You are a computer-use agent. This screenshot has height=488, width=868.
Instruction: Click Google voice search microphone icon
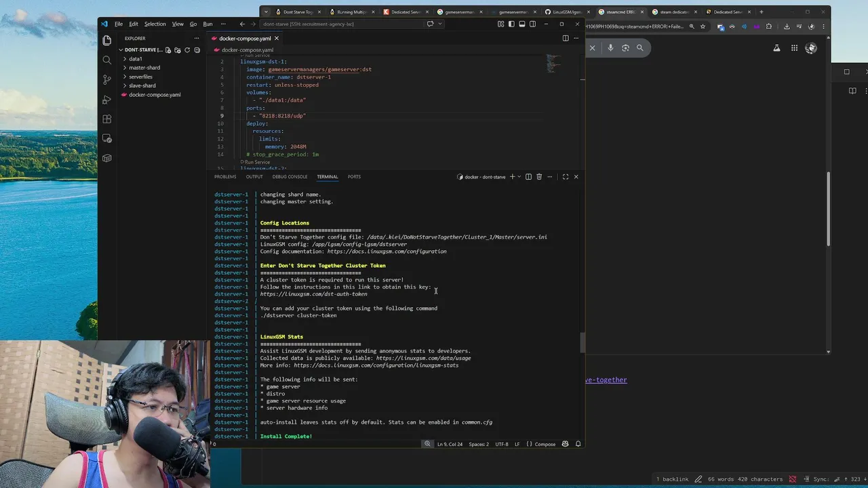tap(610, 47)
